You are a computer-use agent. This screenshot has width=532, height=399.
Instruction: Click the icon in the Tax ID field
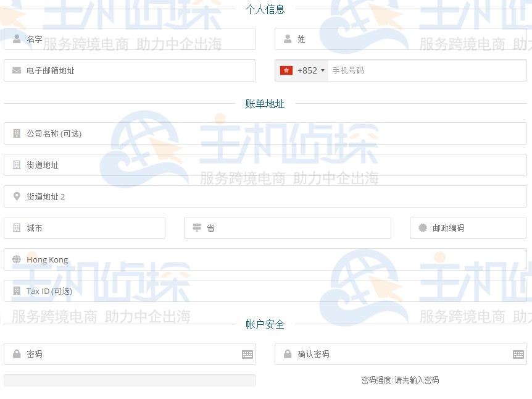(x=15, y=291)
